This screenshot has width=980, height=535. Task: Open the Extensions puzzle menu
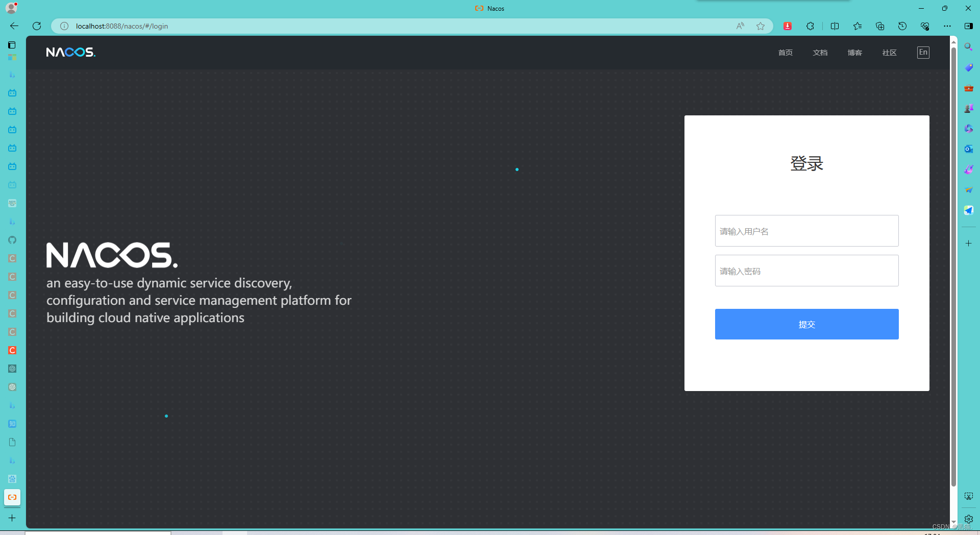coord(810,26)
